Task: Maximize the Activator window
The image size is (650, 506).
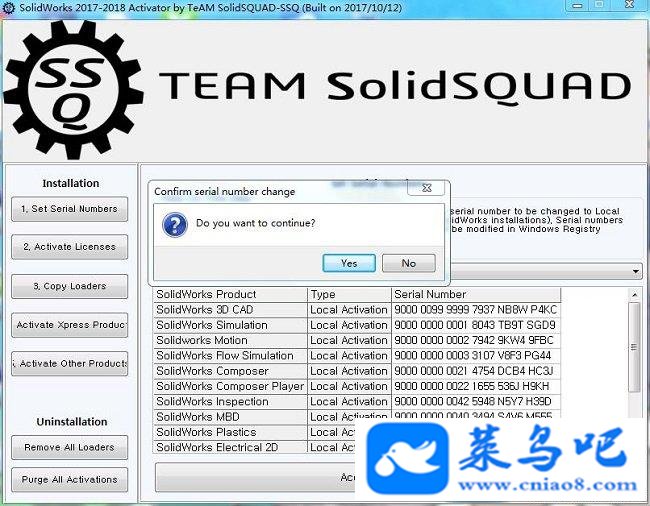Action: coord(599,5)
